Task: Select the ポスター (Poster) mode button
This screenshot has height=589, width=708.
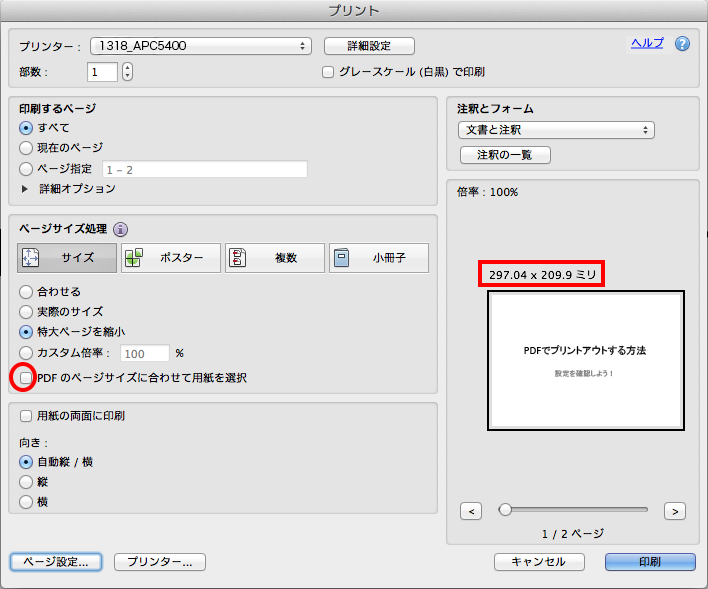Action: [x=170, y=258]
